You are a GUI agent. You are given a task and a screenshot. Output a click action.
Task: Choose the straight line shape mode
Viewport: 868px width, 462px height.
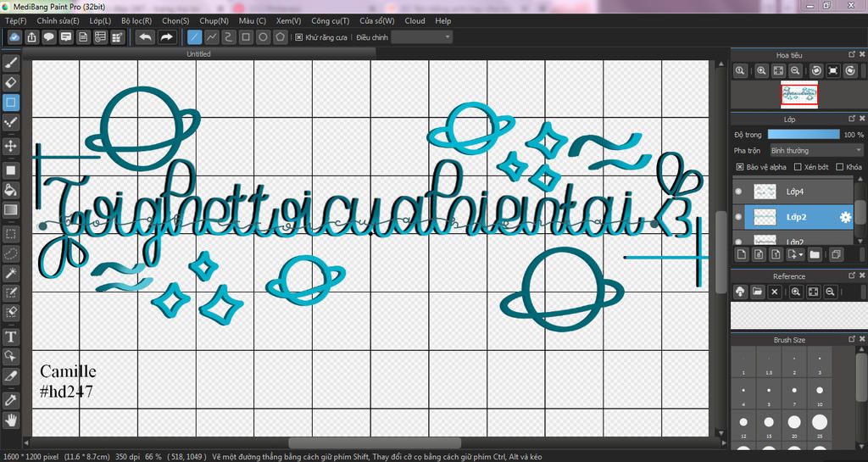pos(194,37)
